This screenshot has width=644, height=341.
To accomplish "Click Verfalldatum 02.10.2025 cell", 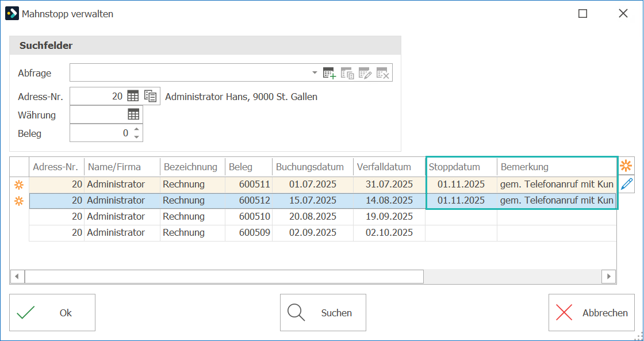I will point(389,232).
